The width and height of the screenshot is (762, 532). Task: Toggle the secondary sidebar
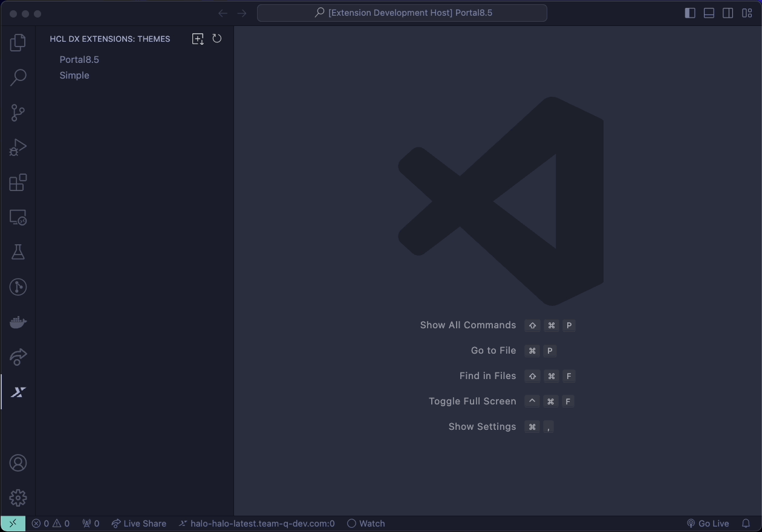coord(728,13)
